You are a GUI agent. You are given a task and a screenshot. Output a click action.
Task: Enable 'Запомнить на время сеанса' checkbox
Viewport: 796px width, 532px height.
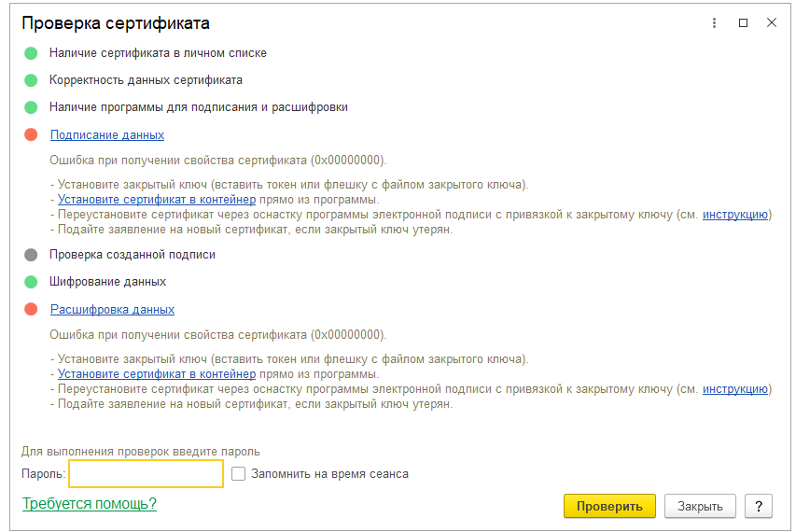click(238, 473)
